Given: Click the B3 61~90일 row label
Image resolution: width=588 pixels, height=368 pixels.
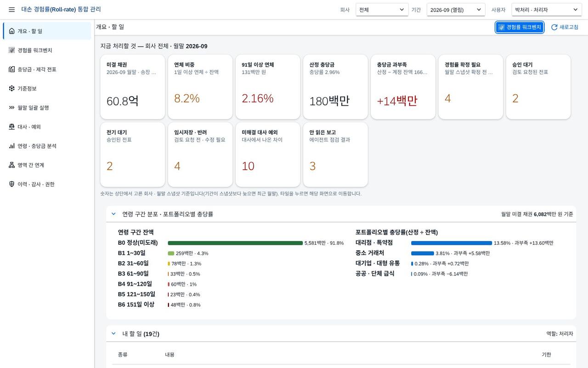Looking at the screenshot, I should (x=133, y=274).
